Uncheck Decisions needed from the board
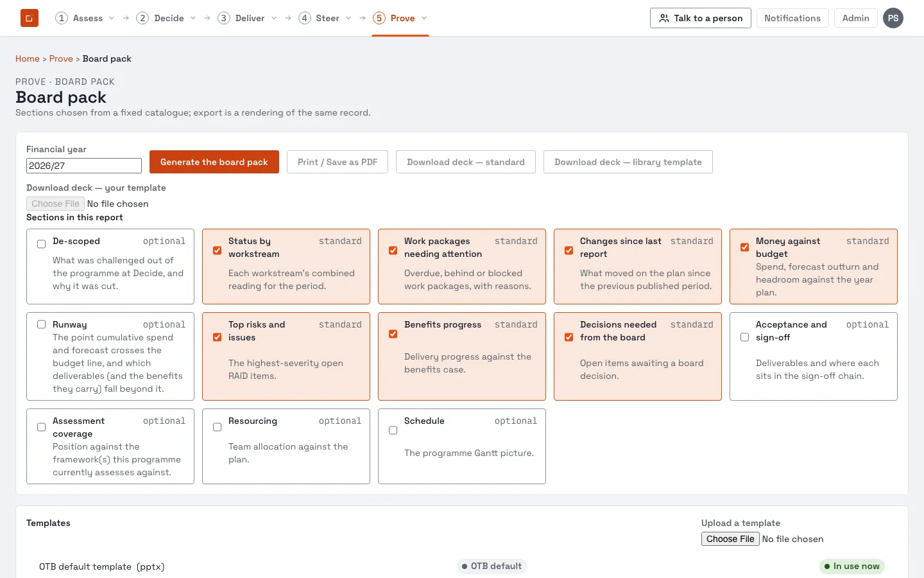This screenshot has height=578, width=924. point(569,337)
